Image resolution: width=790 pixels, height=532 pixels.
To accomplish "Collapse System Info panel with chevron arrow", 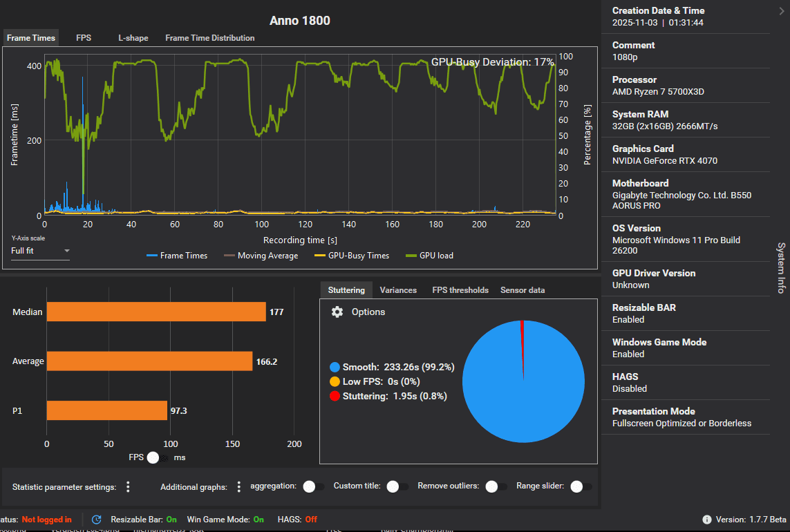I will pos(782,10).
